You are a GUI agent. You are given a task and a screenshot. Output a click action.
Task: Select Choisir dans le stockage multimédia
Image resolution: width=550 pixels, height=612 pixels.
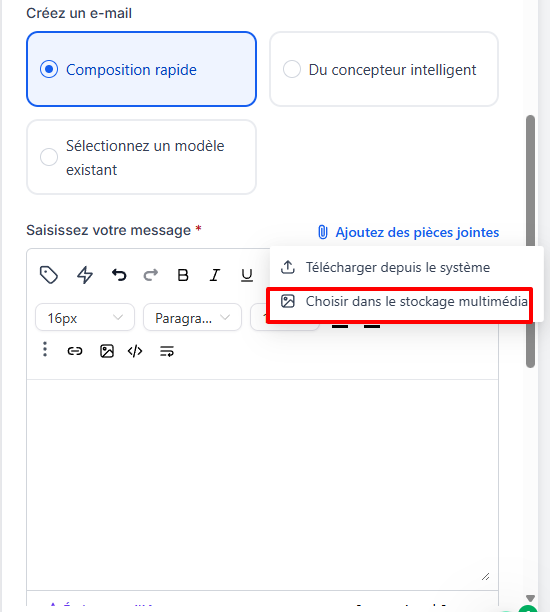pyautogui.click(x=405, y=301)
